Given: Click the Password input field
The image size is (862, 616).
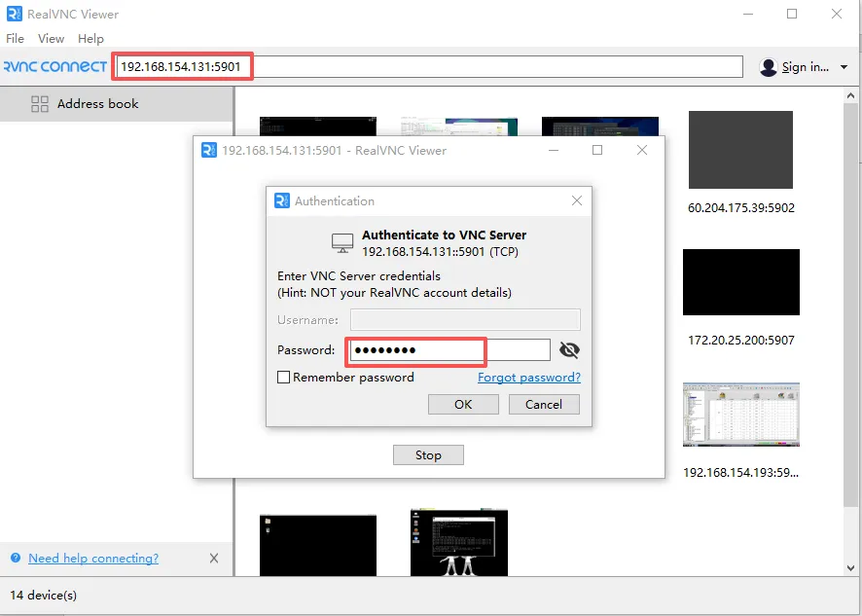Looking at the screenshot, I should [x=450, y=349].
